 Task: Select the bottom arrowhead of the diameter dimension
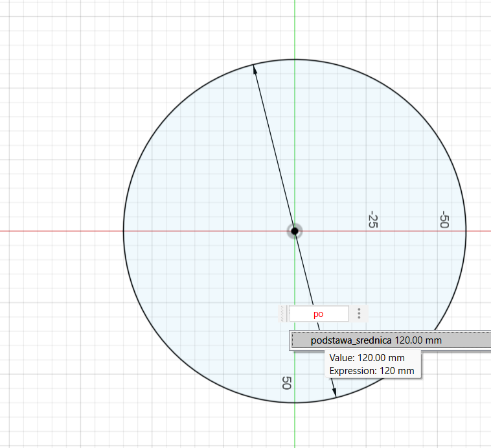click(334, 392)
